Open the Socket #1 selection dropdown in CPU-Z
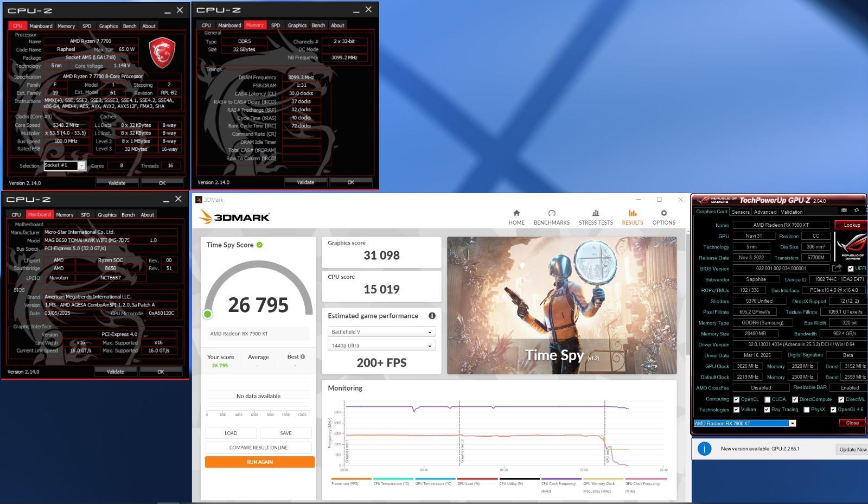 tap(65, 165)
